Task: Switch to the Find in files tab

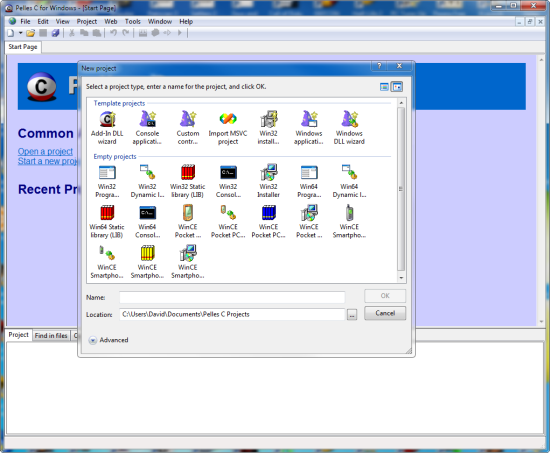Action: [x=51, y=336]
